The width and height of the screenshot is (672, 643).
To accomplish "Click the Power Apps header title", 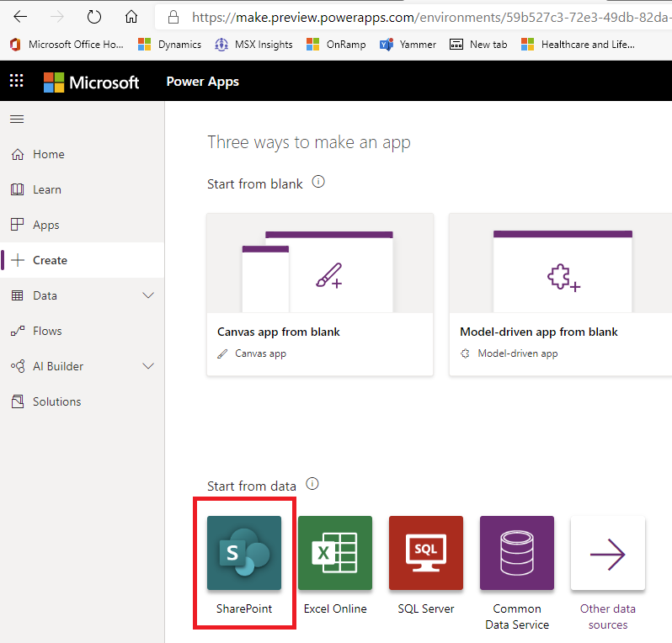I will point(203,82).
